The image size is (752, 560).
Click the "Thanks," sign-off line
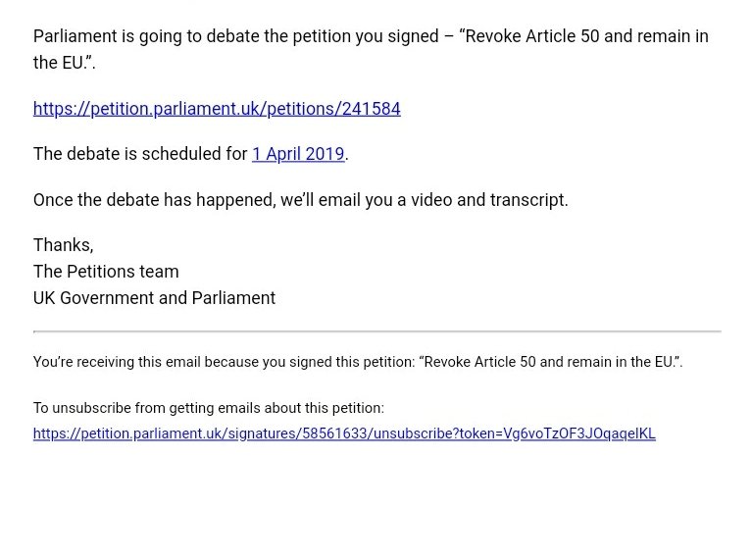64,245
